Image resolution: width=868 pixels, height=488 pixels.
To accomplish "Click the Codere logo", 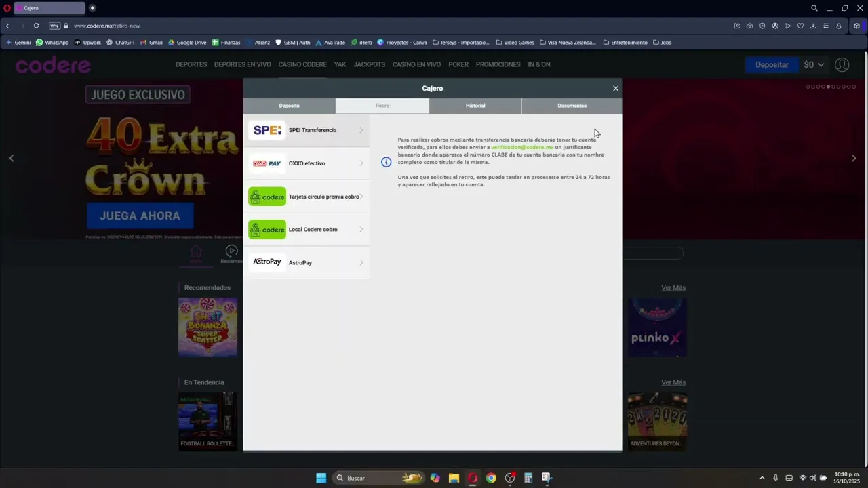I will tap(53, 65).
